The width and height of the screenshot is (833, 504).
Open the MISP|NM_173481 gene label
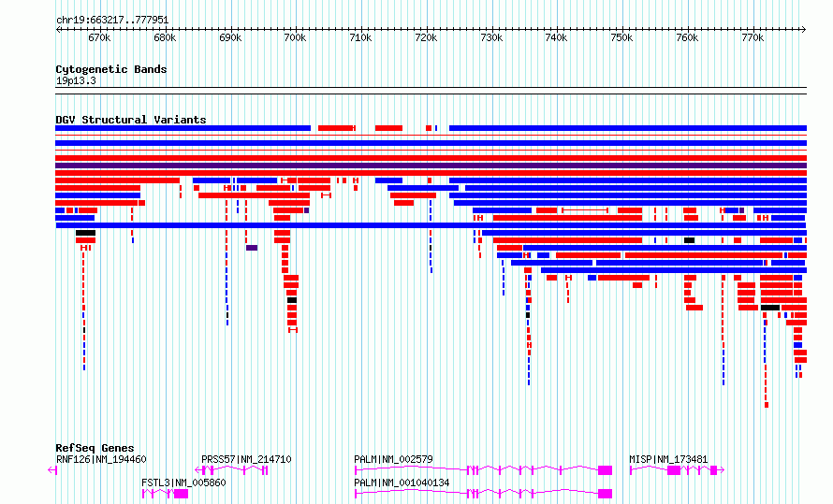tap(668, 459)
